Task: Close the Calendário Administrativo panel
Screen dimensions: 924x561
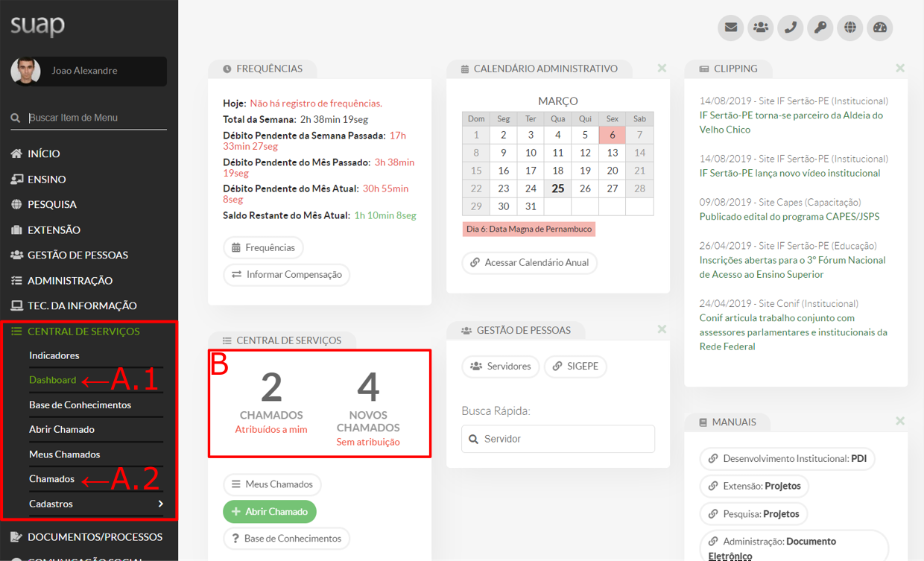Action: tap(662, 69)
